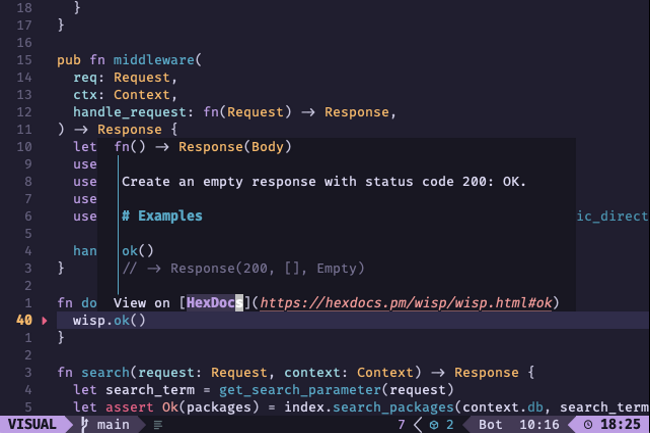Viewport: 650px width, 433px height.
Task: Click line number 40 in the gutter
Action: (x=24, y=320)
